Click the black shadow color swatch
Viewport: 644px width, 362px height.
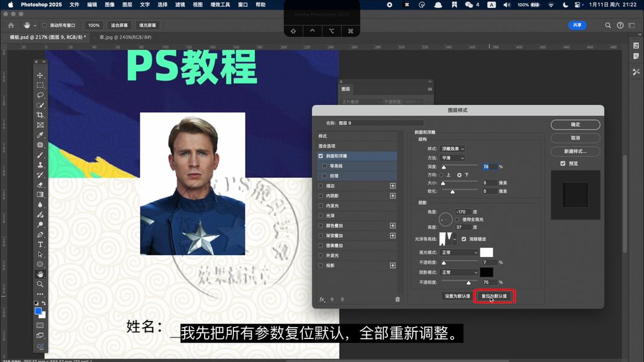pos(486,273)
